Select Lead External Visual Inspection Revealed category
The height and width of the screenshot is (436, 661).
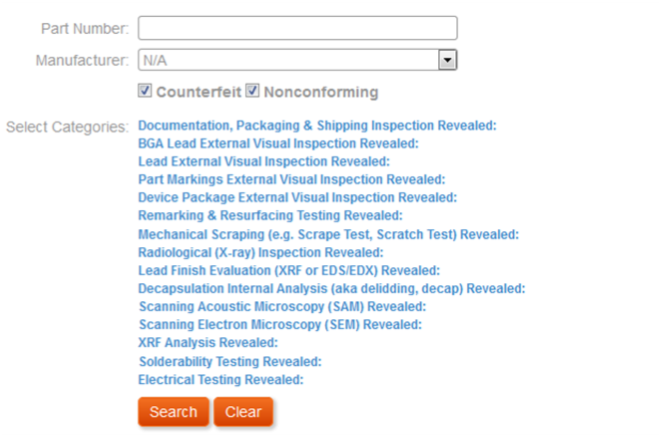(263, 162)
